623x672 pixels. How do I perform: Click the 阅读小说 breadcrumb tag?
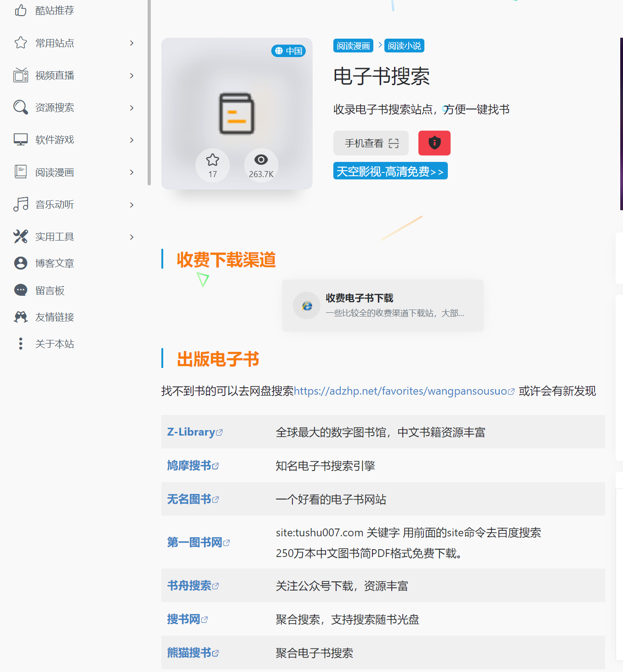[404, 46]
